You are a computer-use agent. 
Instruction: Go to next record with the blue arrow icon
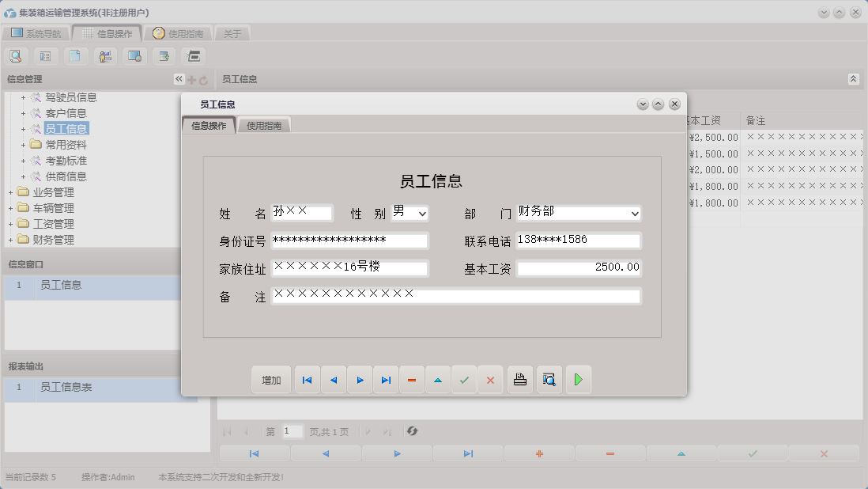[360, 380]
